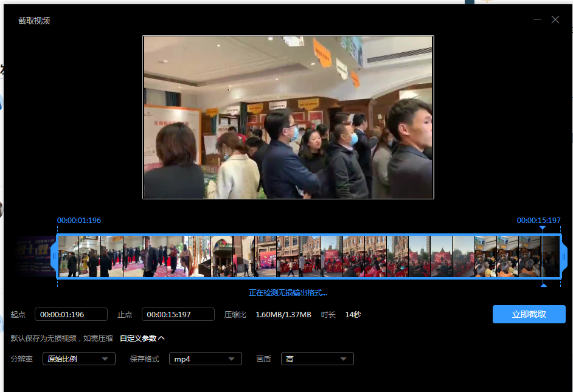
Task: Select the right trim handle on the timeline
Action: (x=564, y=256)
